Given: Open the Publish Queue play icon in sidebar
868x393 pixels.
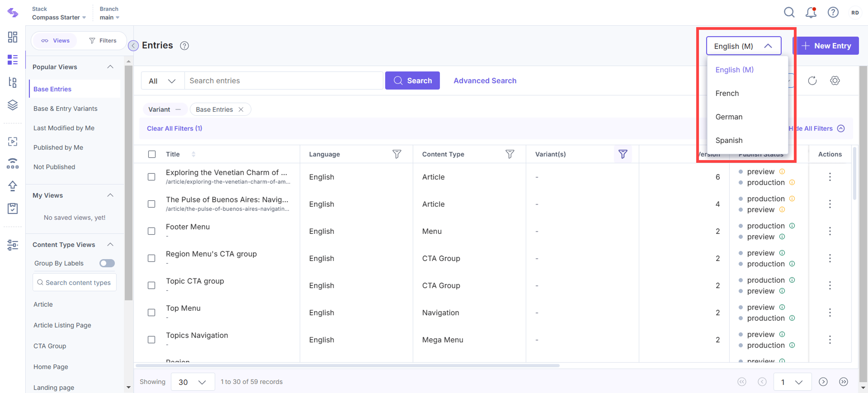Looking at the screenshot, I should (x=12, y=141).
